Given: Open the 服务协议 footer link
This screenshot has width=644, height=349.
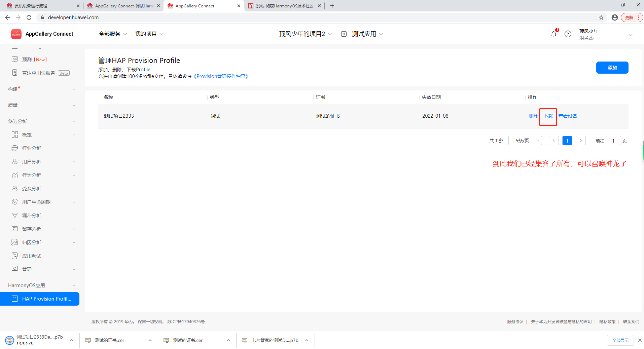Looking at the screenshot, I should pyautogui.click(x=515, y=322).
